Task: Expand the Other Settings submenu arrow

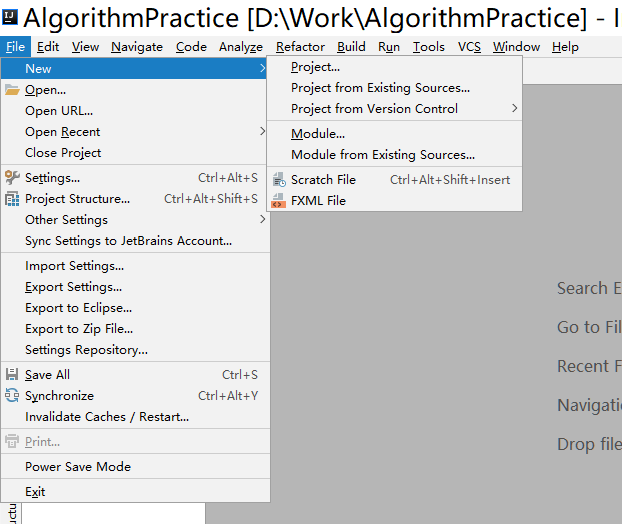Action: [262, 220]
